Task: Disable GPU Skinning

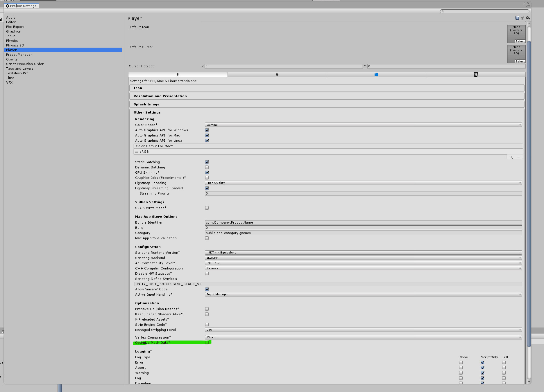Action: pos(207,172)
